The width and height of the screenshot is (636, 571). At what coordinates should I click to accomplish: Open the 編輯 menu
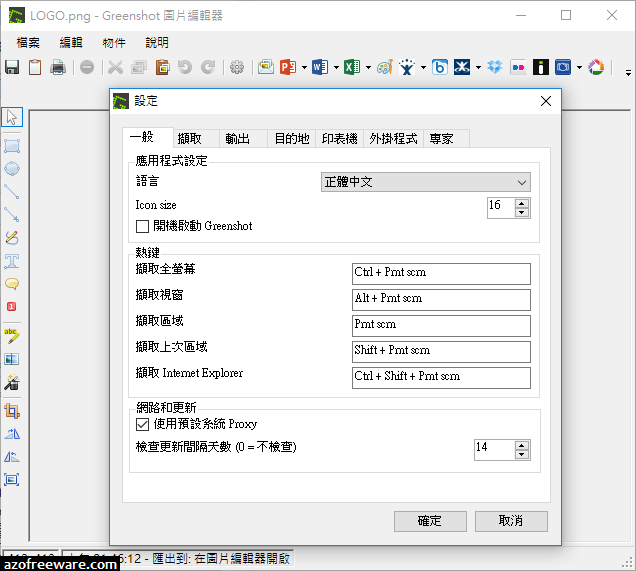point(71,43)
